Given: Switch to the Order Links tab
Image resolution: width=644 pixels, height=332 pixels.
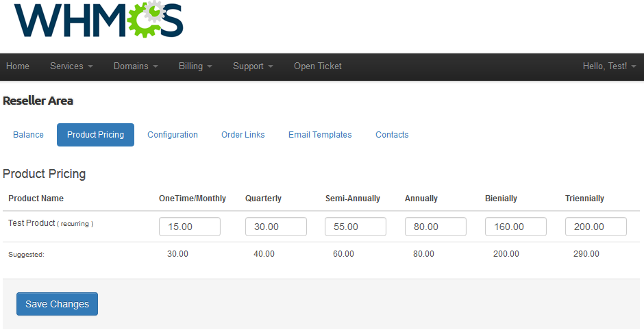Looking at the screenshot, I should pos(243,135).
